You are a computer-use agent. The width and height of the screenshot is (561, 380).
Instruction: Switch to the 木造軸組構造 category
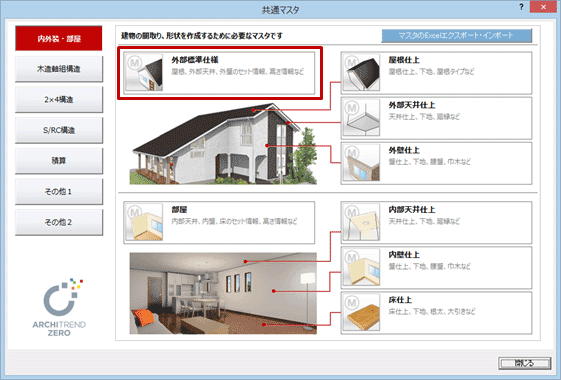(59, 69)
